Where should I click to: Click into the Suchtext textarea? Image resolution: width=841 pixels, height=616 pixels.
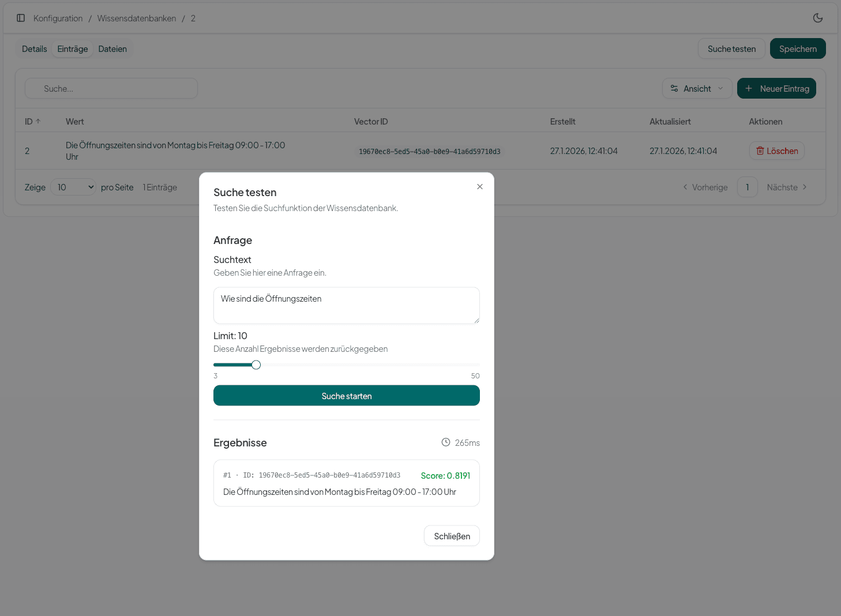[347, 305]
